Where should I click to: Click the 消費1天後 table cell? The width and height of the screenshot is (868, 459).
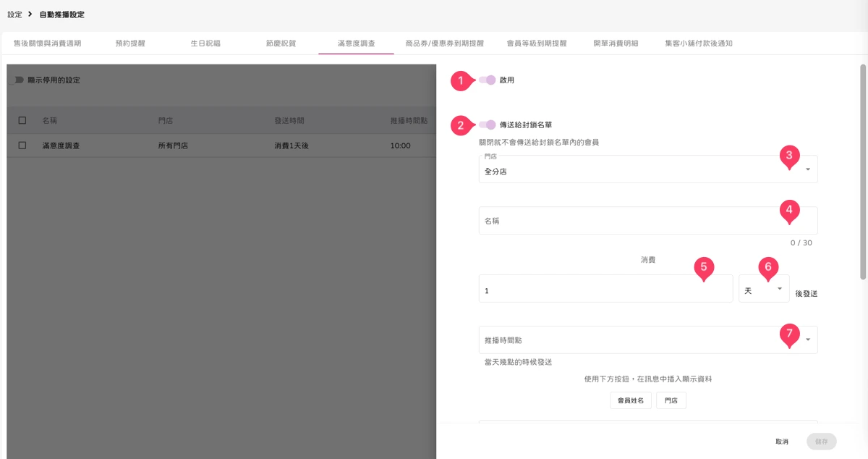(x=292, y=146)
